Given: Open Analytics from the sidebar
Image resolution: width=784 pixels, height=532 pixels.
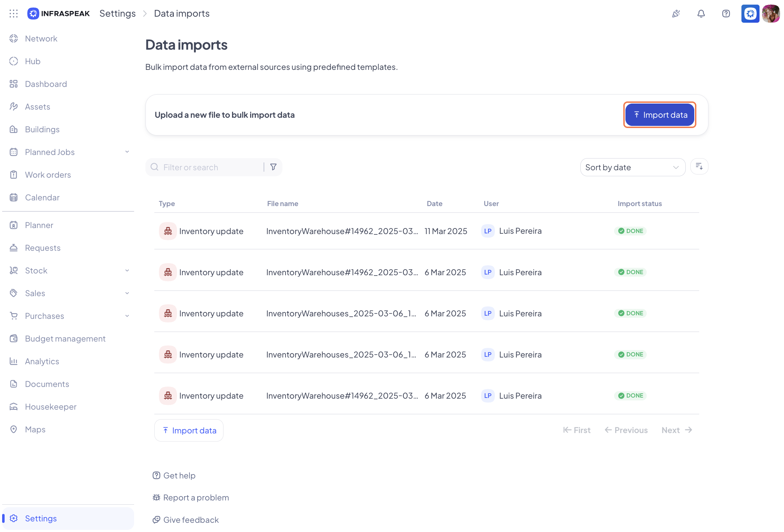Looking at the screenshot, I should (42, 361).
